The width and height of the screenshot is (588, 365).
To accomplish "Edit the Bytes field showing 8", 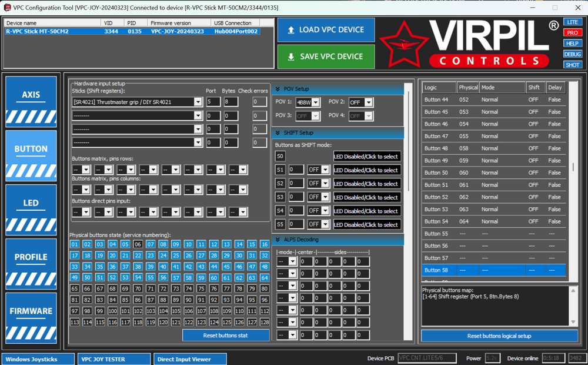I will [231, 102].
